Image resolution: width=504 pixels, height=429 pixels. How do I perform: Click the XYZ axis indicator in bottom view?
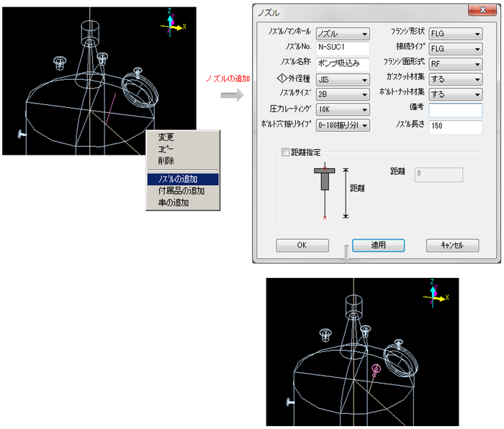(x=434, y=292)
